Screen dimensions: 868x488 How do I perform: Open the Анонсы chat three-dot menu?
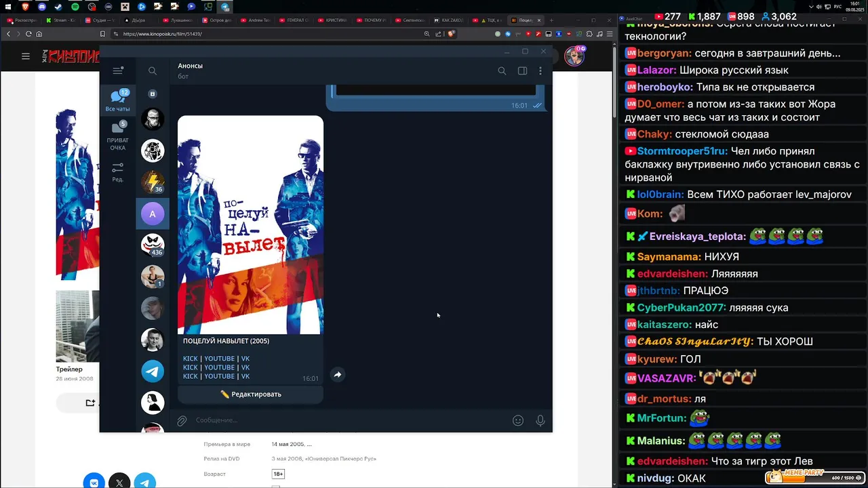pyautogui.click(x=540, y=70)
